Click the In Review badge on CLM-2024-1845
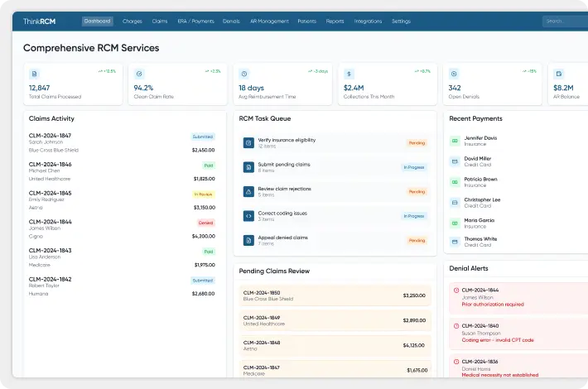This screenshot has width=588, height=389. [203, 194]
